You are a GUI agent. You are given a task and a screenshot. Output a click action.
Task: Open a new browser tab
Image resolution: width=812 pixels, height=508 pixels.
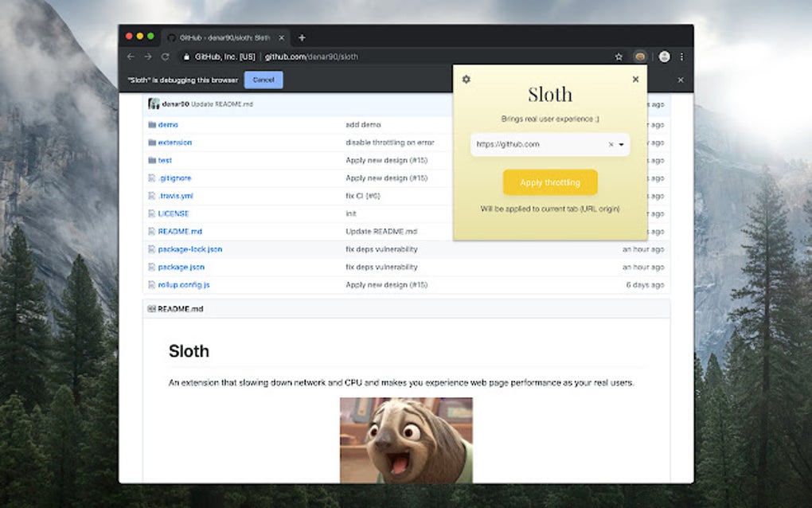(303, 37)
